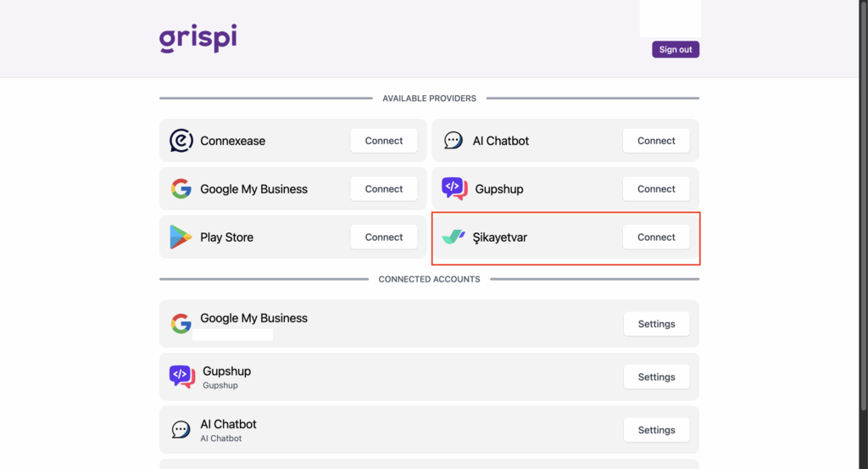Click the AI Chatbot icon in Available Providers
Screen dimensions: 868x469
pos(453,141)
